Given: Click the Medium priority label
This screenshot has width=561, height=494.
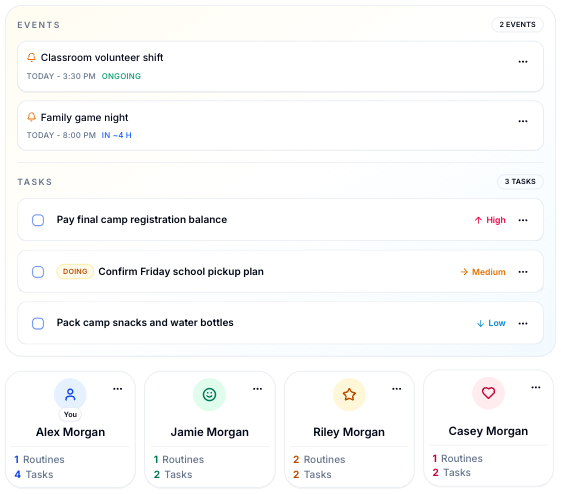Looking at the screenshot, I should point(489,272).
